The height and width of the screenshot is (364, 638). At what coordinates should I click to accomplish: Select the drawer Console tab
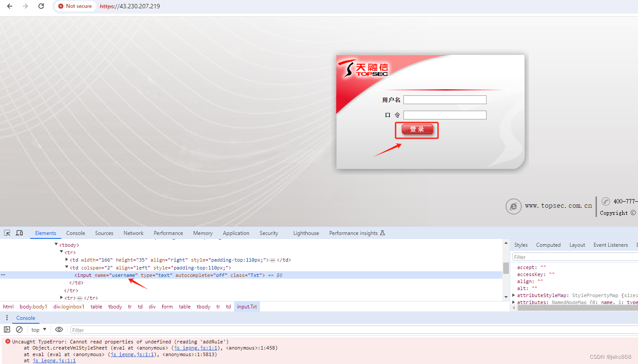pyautogui.click(x=26, y=318)
